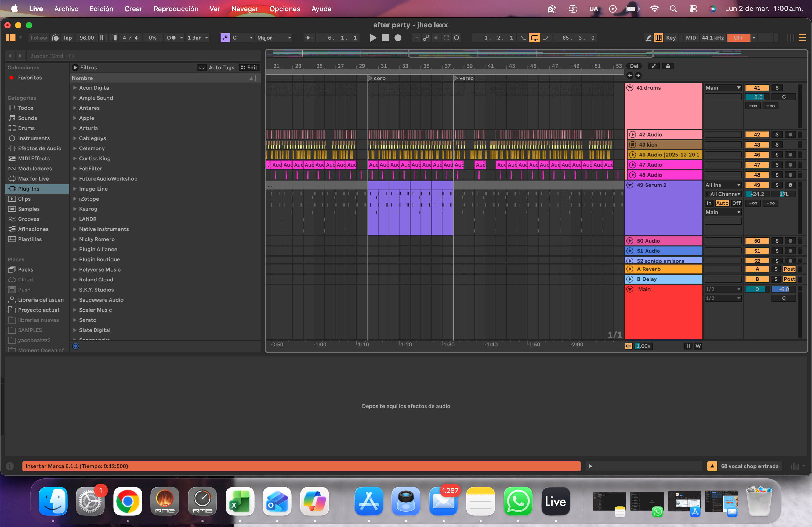Click the Del locator button
Viewport: 812px width, 527px height.
point(634,66)
